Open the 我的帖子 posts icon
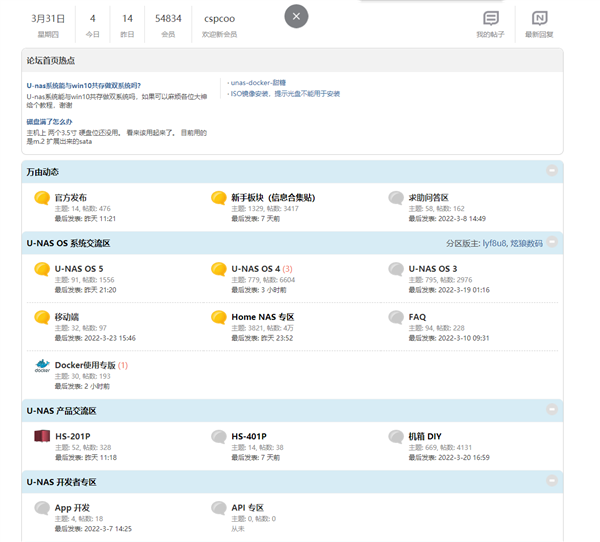 coord(491,18)
